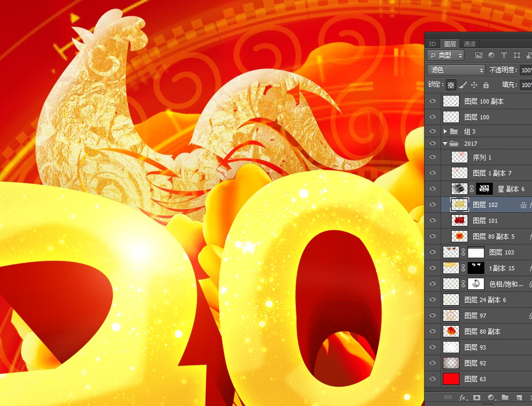Collapse the 2017 group
Viewport: 532px width, 406px height.
445,144
